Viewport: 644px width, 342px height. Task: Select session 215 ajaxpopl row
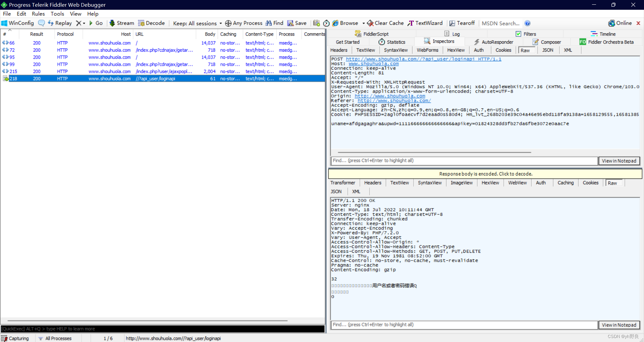(x=163, y=71)
